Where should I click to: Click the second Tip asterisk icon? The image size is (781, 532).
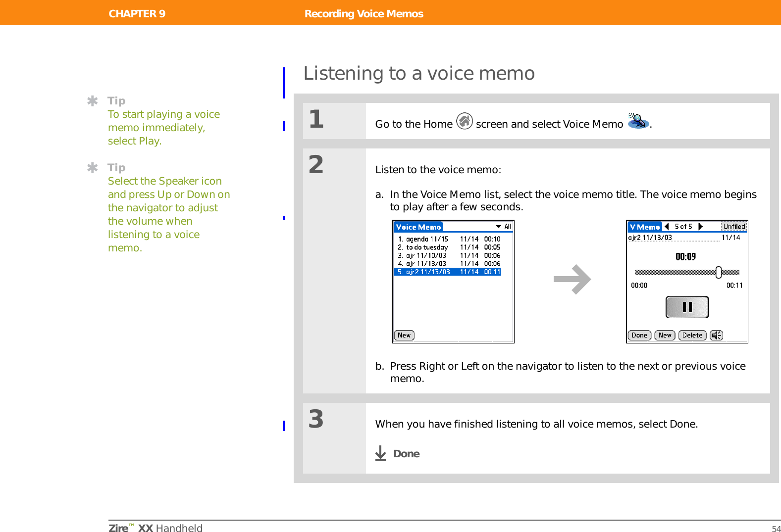[x=92, y=168]
